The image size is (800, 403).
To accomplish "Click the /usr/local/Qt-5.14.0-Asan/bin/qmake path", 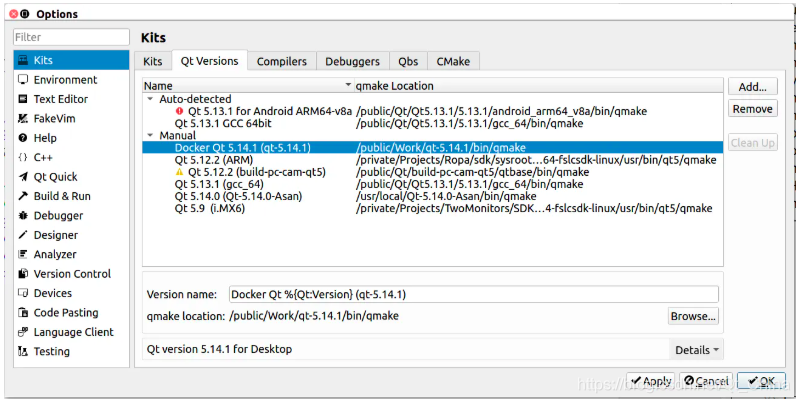I will (x=446, y=196).
